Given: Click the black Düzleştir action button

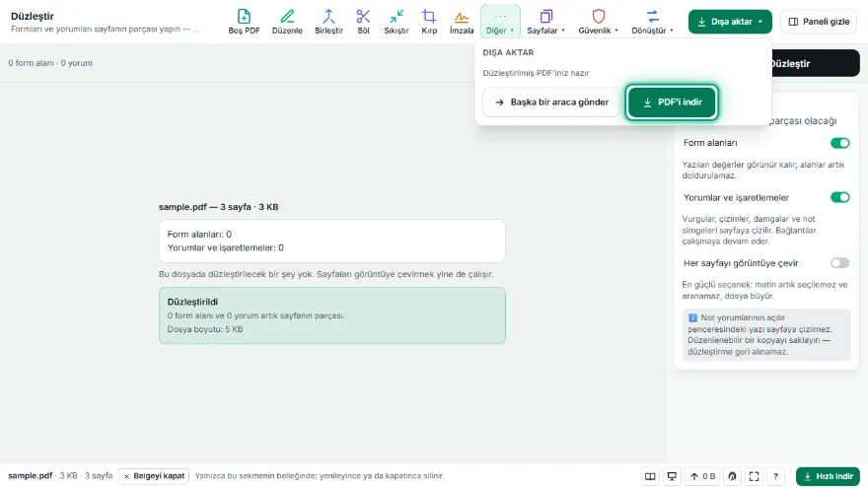Looking at the screenshot, I should pos(814,64).
